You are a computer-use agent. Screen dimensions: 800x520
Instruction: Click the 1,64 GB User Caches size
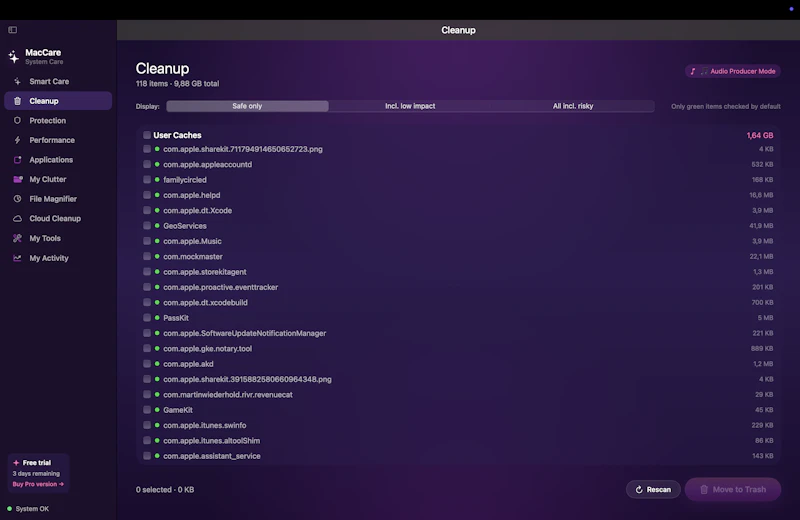[x=760, y=135]
